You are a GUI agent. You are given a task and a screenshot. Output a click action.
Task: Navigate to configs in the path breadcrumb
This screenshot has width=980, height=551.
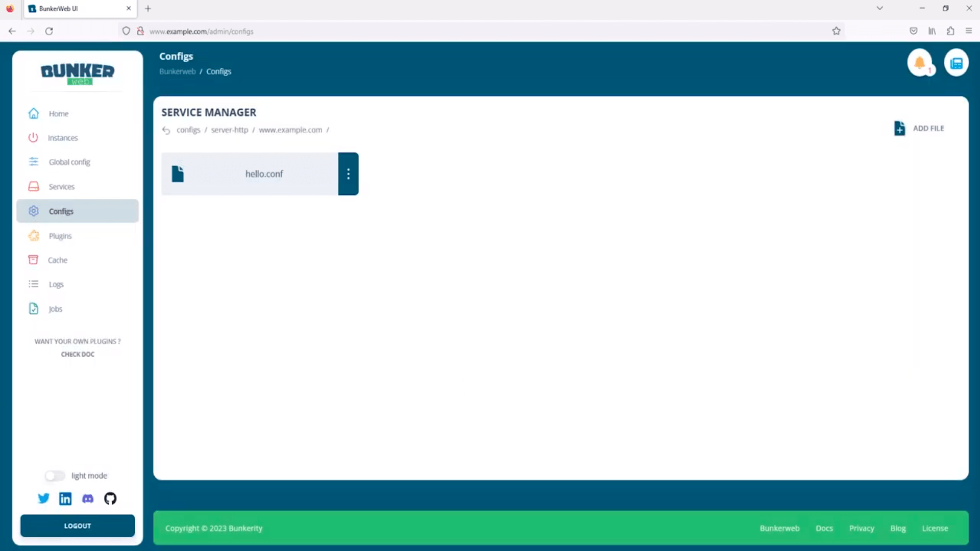coord(188,130)
